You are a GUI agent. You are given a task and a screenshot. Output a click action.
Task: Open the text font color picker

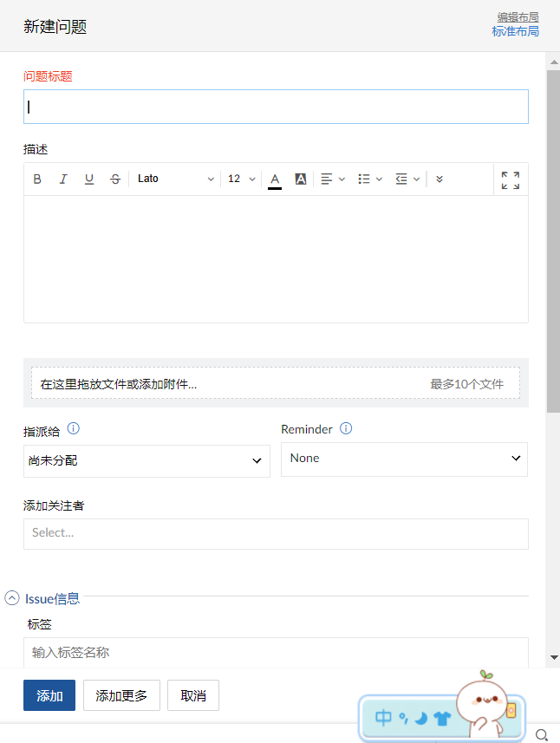point(275,179)
